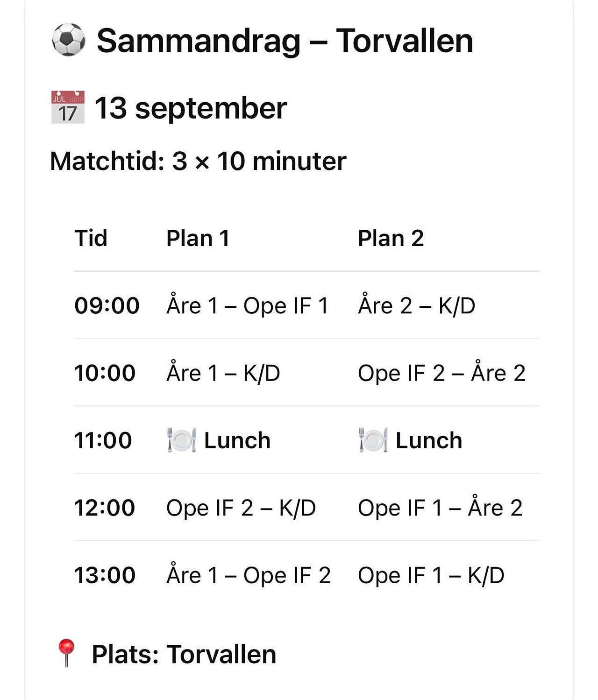The height and width of the screenshot is (700, 598).
Task: Click the Ope IF 1 – Åre 2 match
Action: (x=440, y=508)
